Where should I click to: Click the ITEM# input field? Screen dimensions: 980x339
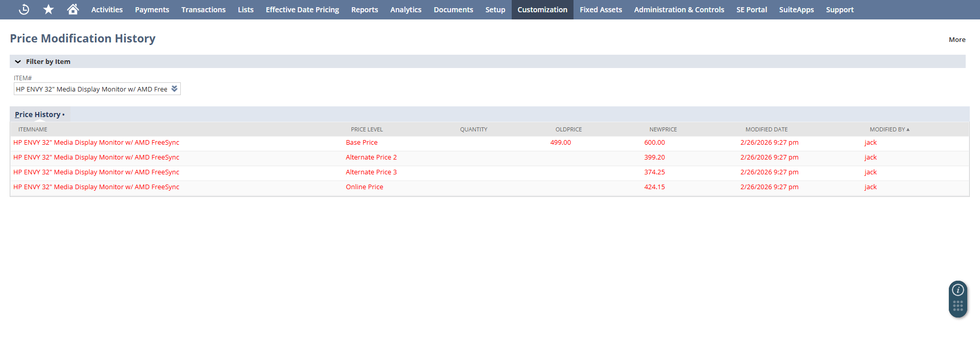92,89
